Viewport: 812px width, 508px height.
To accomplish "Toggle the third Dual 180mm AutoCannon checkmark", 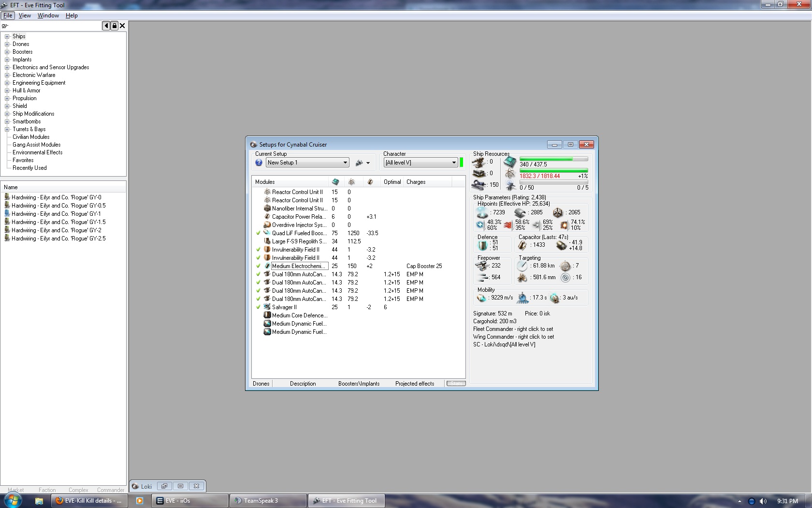I will (258, 291).
